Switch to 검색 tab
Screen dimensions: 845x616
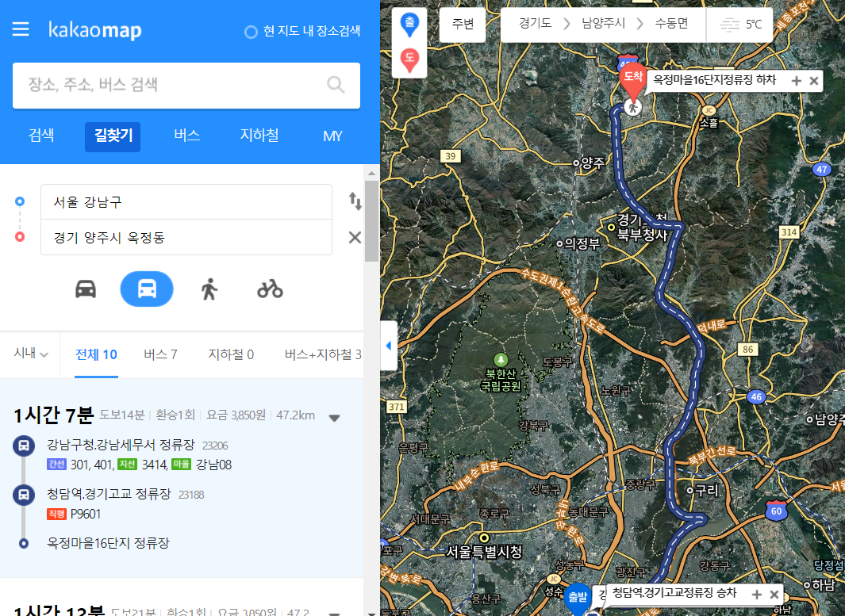(x=41, y=136)
